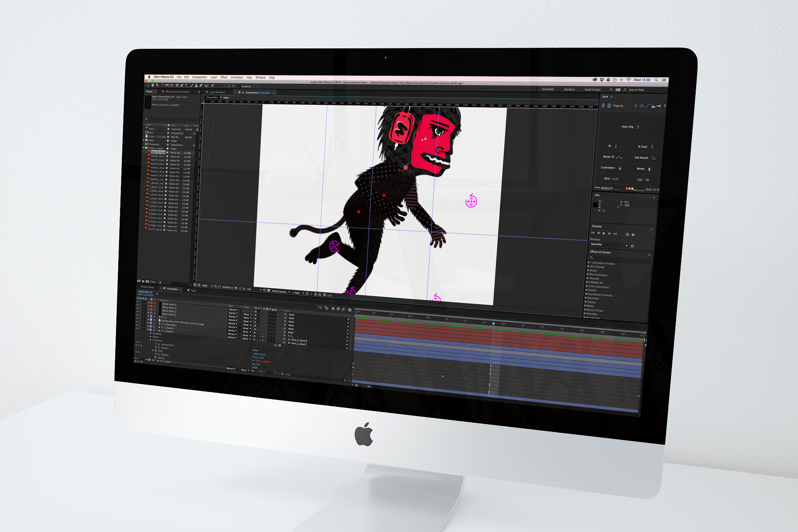This screenshot has height=532, width=798.
Task: Open Duik settings wrench icon
Action: 659,106
